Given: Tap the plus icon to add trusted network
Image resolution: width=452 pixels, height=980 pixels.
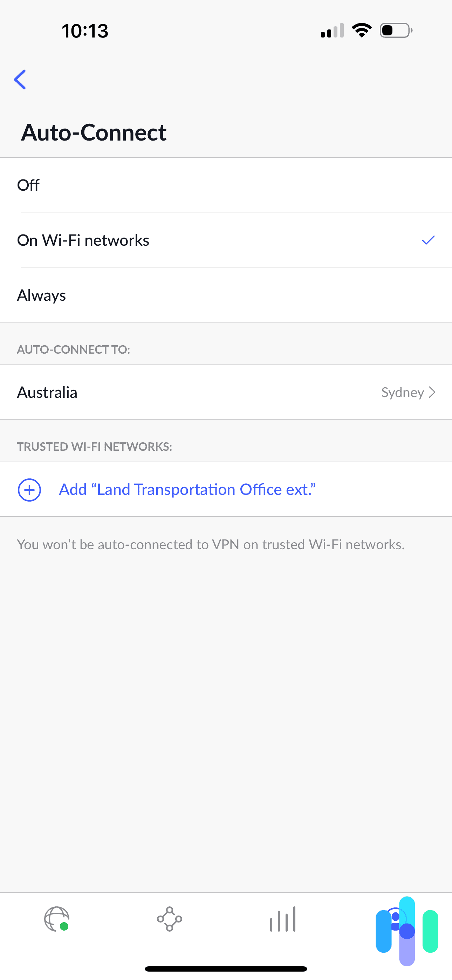Looking at the screenshot, I should (x=30, y=490).
